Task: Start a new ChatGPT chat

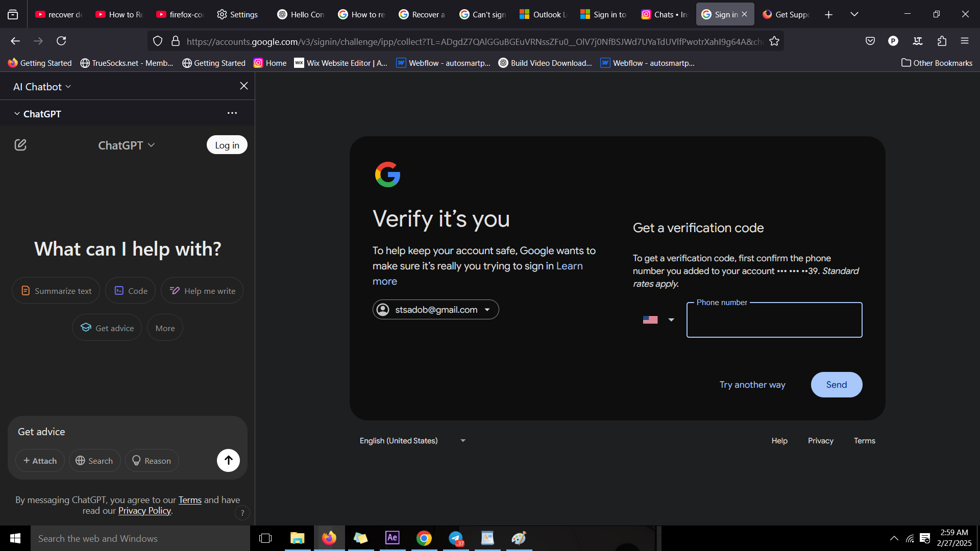Action: (20, 145)
